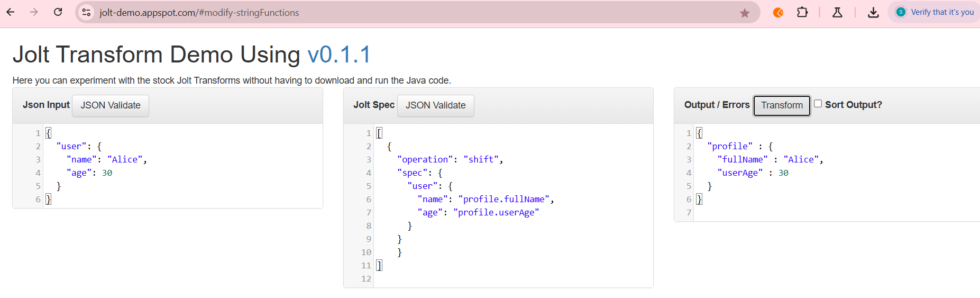Open the orange extension icon

point(778,12)
